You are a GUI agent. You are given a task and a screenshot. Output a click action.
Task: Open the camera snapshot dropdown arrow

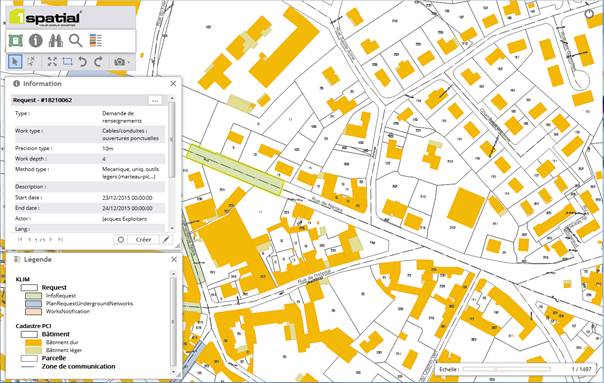129,62
